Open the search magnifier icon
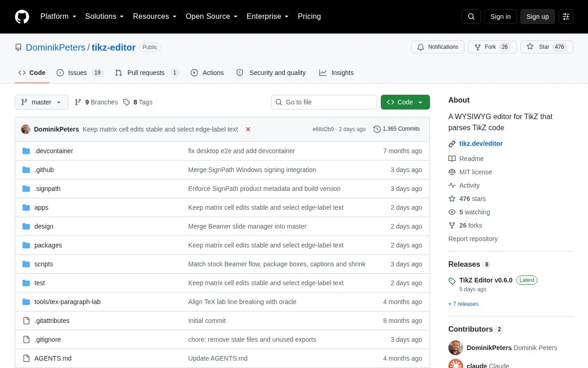The image size is (588, 368). tap(471, 17)
